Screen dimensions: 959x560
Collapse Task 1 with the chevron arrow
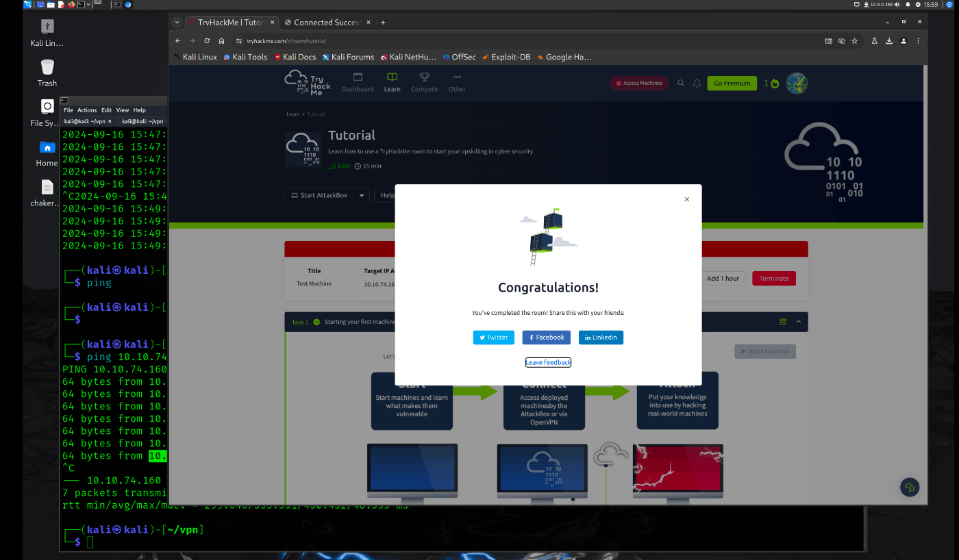point(798,322)
